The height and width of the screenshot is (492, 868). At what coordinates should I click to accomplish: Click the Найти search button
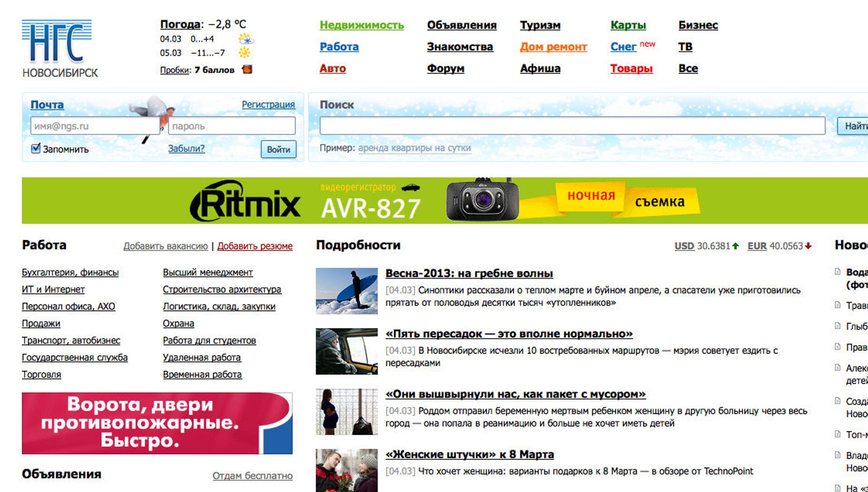[x=853, y=126]
